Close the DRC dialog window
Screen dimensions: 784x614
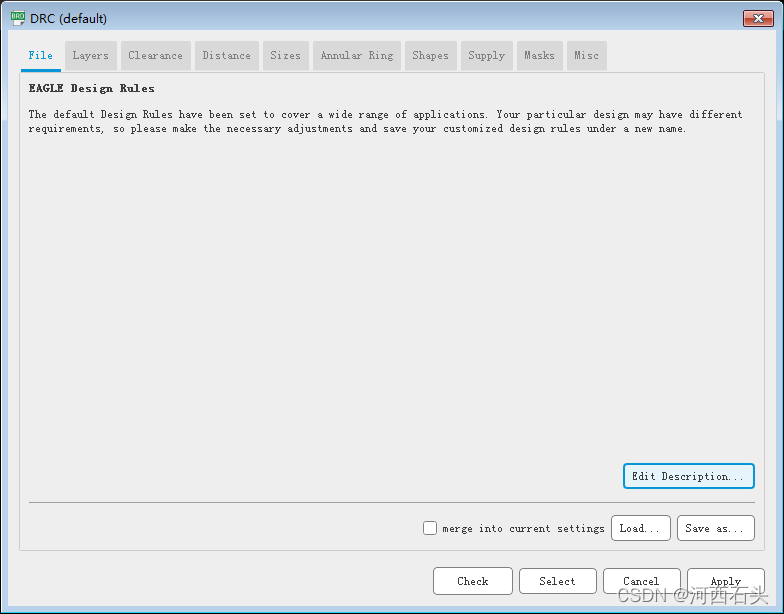[x=757, y=18]
